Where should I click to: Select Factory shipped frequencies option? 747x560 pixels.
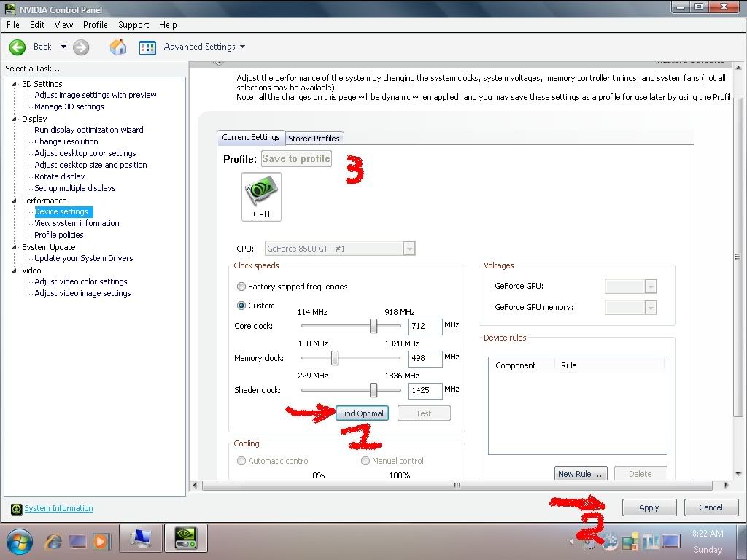click(x=241, y=287)
